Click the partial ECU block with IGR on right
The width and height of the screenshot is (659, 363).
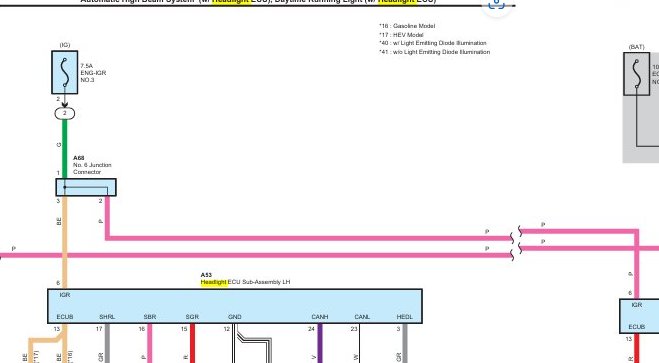pyautogui.click(x=639, y=316)
